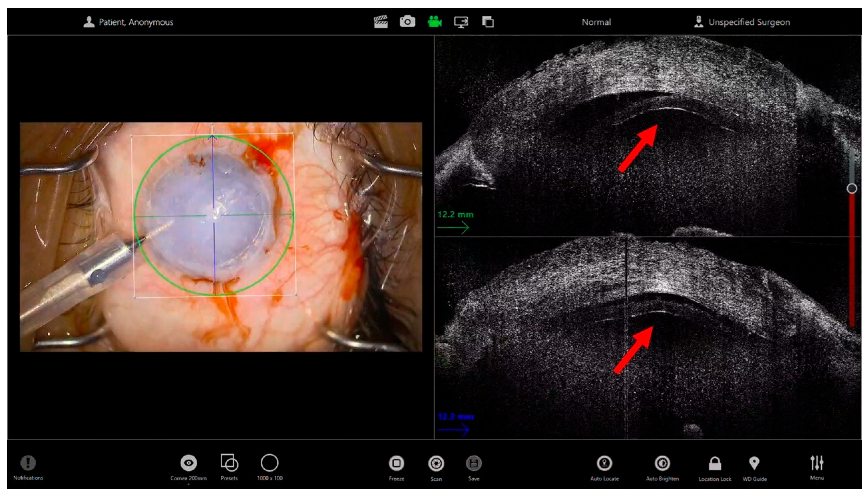This screenshot has width=868, height=497.
Task: Activate Auto Brighten
Action: tap(662, 464)
